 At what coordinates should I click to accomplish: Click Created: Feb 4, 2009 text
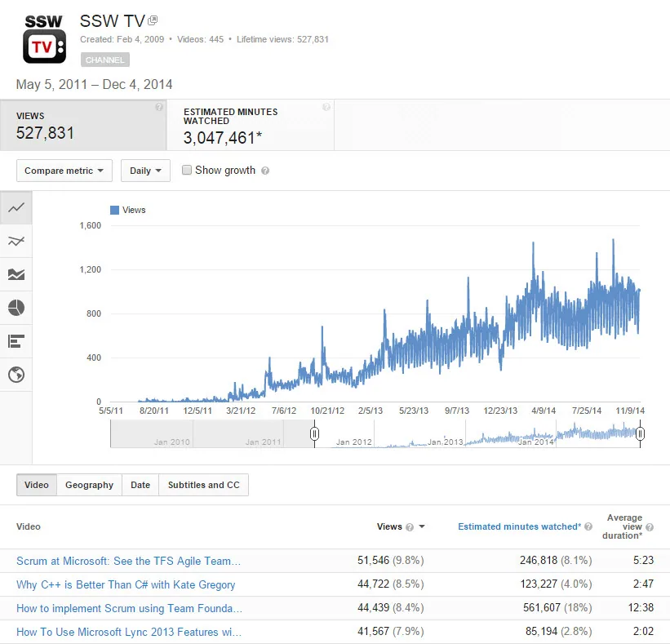[x=122, y=39]
